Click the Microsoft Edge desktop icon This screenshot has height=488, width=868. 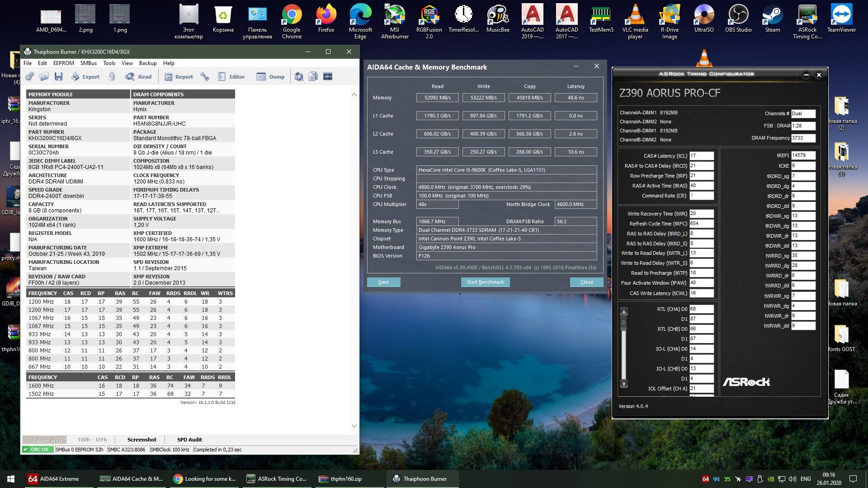click(x=360, y=22)
